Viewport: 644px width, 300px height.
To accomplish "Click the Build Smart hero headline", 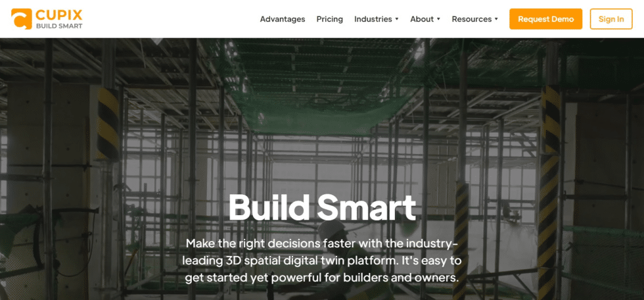I will [322, 207].
